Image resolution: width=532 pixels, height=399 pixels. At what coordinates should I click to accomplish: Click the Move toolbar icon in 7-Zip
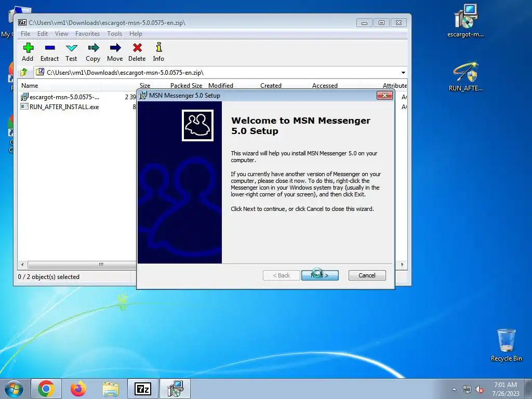coord(115,52)
